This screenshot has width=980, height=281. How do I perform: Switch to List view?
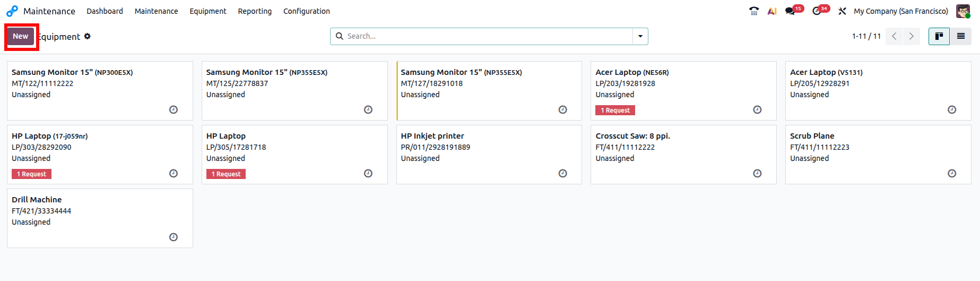point(961,36)
